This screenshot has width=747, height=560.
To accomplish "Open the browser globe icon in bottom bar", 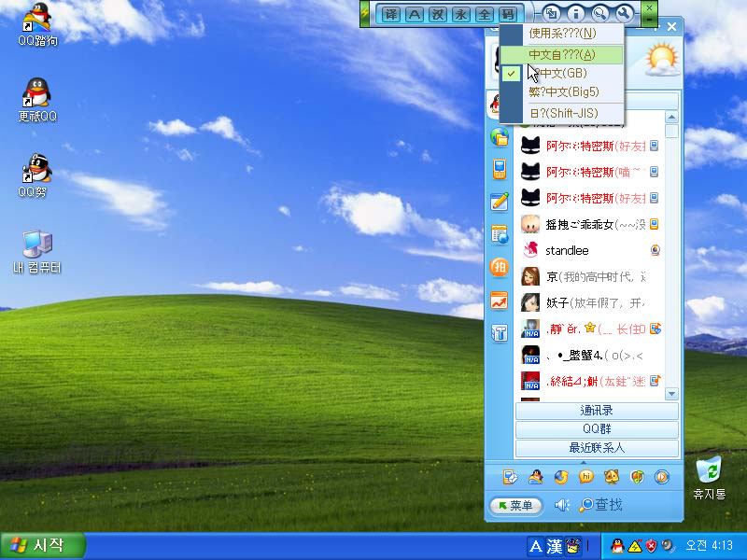I will tap(561, 477).
